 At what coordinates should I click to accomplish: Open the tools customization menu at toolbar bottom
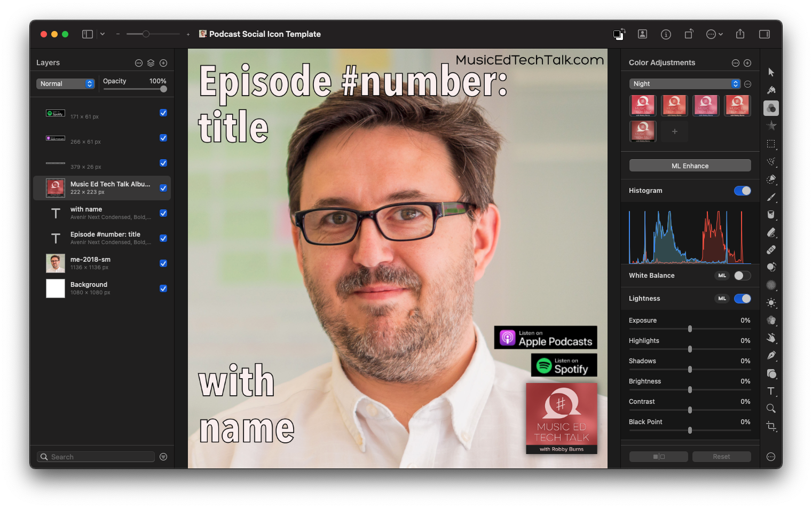tap(771, 457)
